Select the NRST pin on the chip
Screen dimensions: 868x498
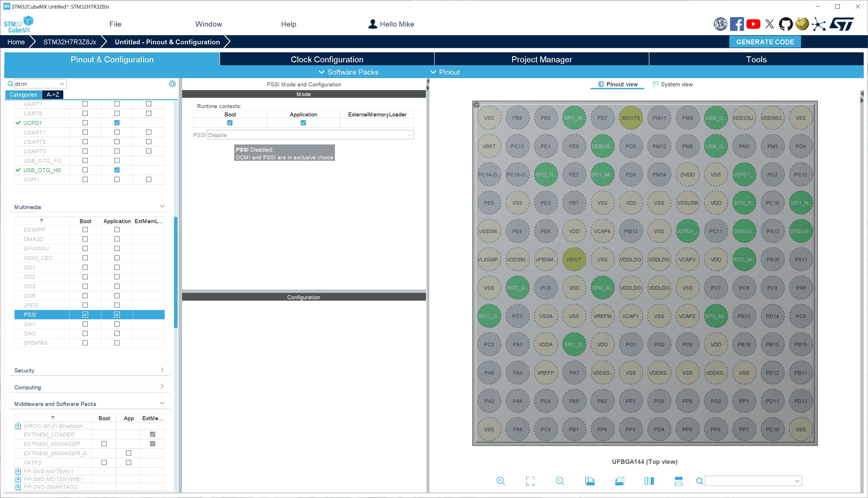point(574,259)
